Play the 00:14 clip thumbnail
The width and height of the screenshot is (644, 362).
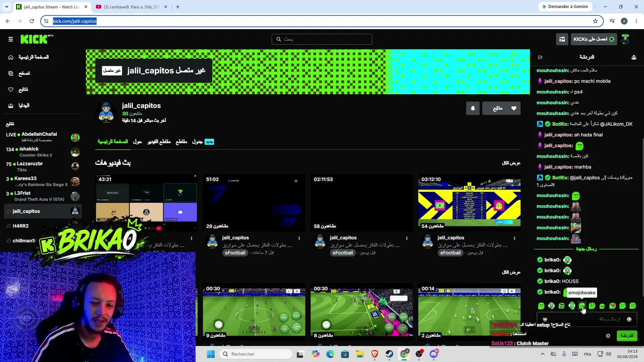coord(469,312)
